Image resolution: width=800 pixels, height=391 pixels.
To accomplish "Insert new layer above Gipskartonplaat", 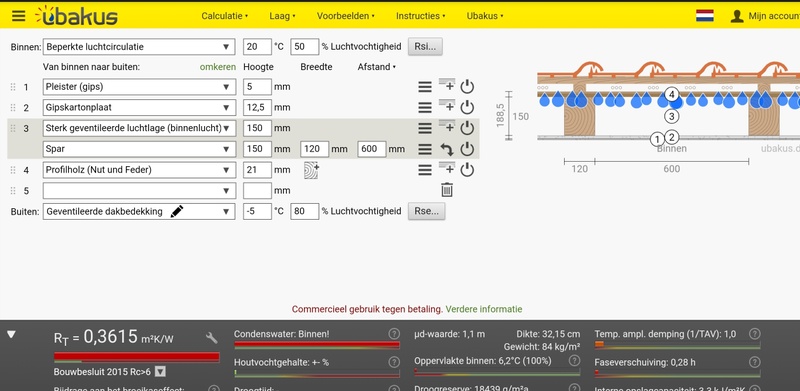I will pos(447,107).
